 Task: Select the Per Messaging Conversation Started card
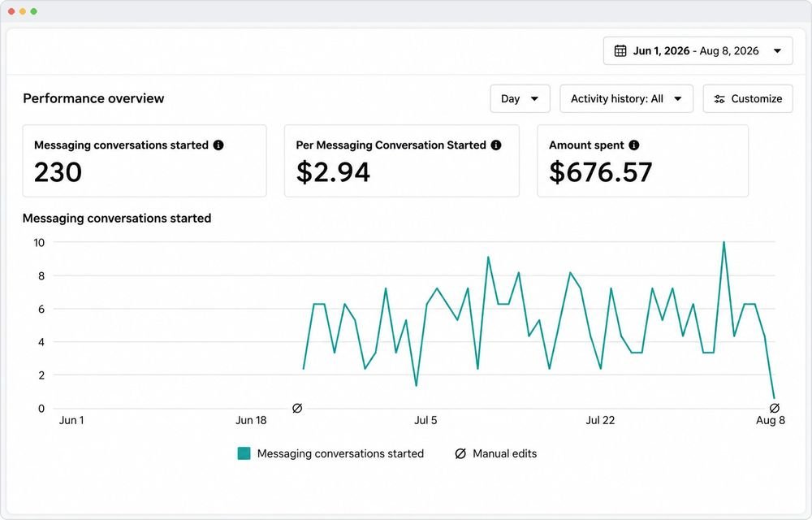[402, 161]
